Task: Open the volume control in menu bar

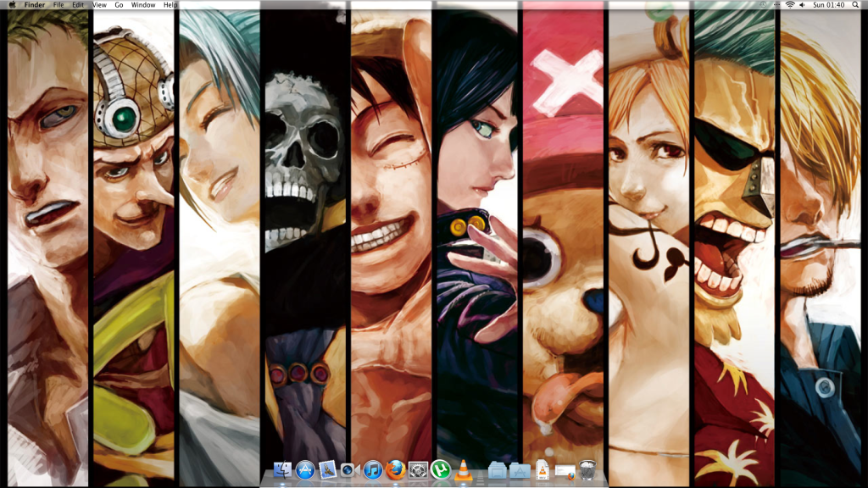Action: point(803,5)
